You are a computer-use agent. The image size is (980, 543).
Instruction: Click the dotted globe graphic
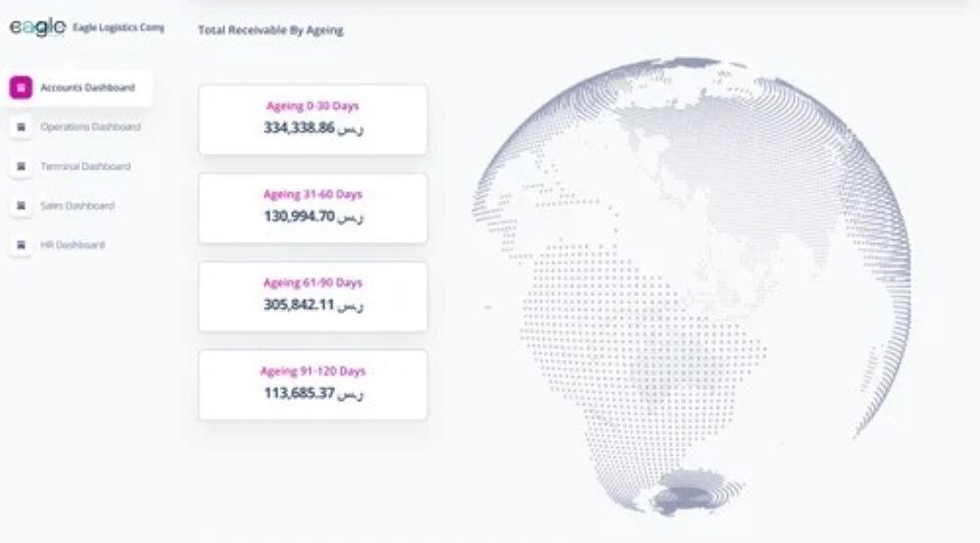click(x=691, y=286)
